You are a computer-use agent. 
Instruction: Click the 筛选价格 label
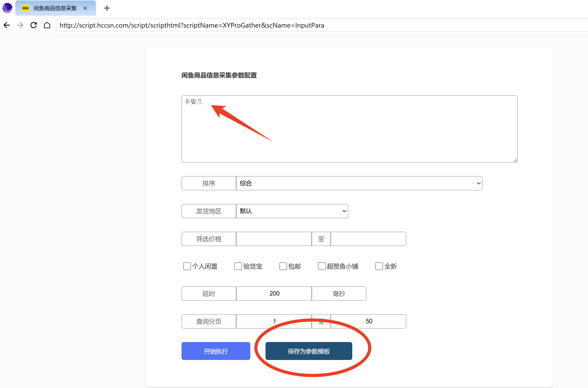click(209, 239)
